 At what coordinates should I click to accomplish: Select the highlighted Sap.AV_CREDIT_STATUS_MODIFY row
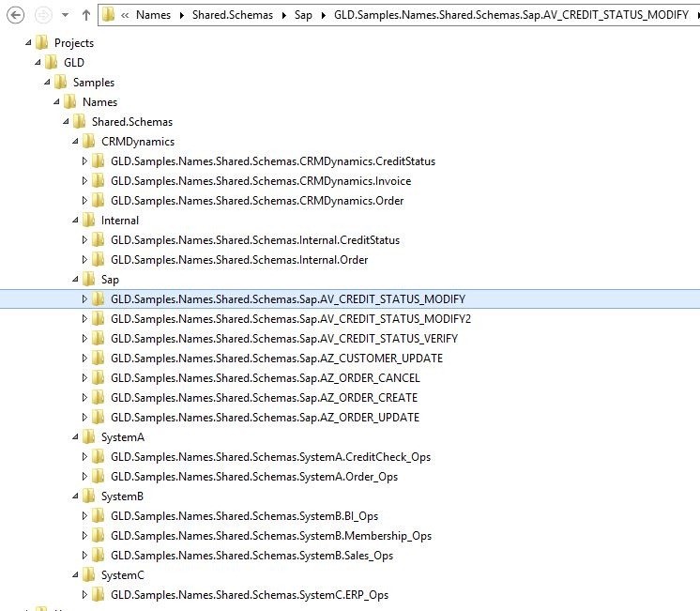[350, 298]
